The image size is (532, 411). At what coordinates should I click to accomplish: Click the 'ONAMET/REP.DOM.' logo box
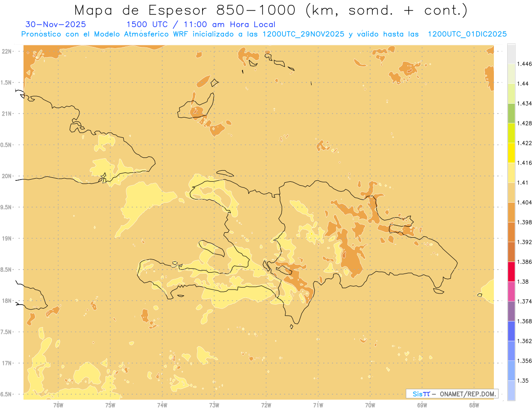point(452,394)
